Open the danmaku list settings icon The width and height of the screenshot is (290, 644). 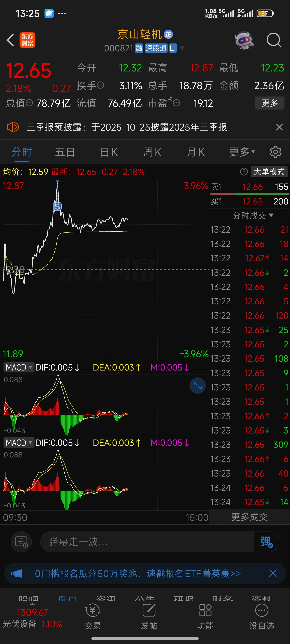[21, 542]
